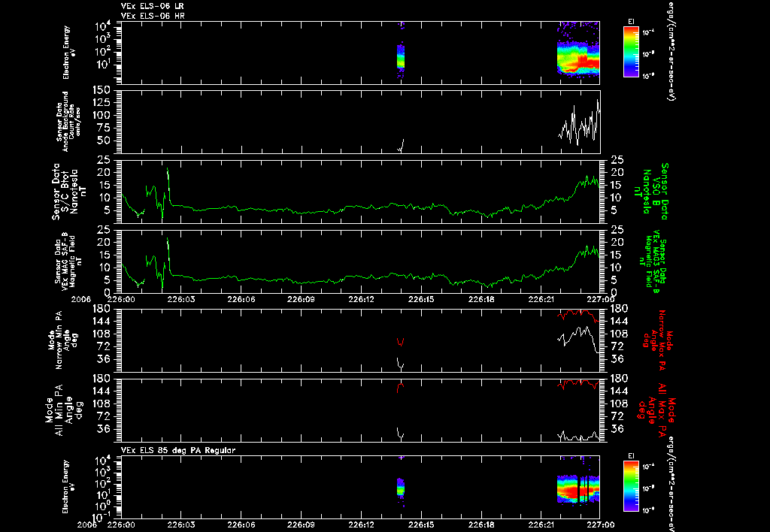The width and height of the screenshot is (770, 532).
Task: Click '226:18' on the bottom spectrogram time axis
Action: tap(481, 524)
